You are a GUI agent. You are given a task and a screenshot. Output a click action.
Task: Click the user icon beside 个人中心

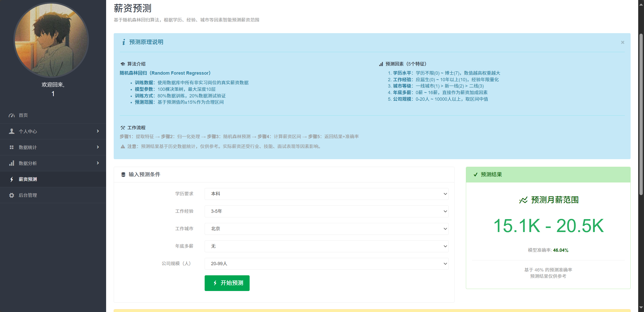coord(12,131)
